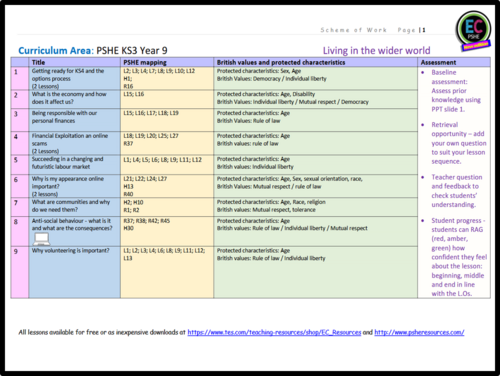The height and width of the screenshot is (376, 500).
Task: Click lesson 6 appearance online title cell
Action: point(74,186)
